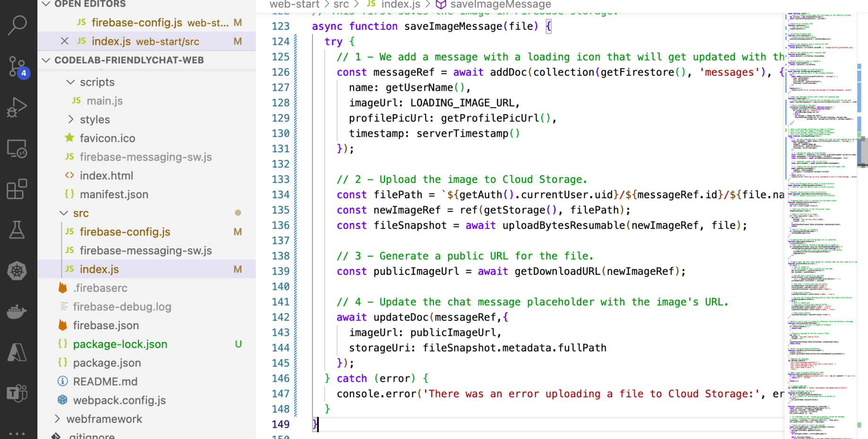Open the Kubernetes helm wheel view
The height and width of the screenshot is (439, 868).
click(x=17, y=271)
